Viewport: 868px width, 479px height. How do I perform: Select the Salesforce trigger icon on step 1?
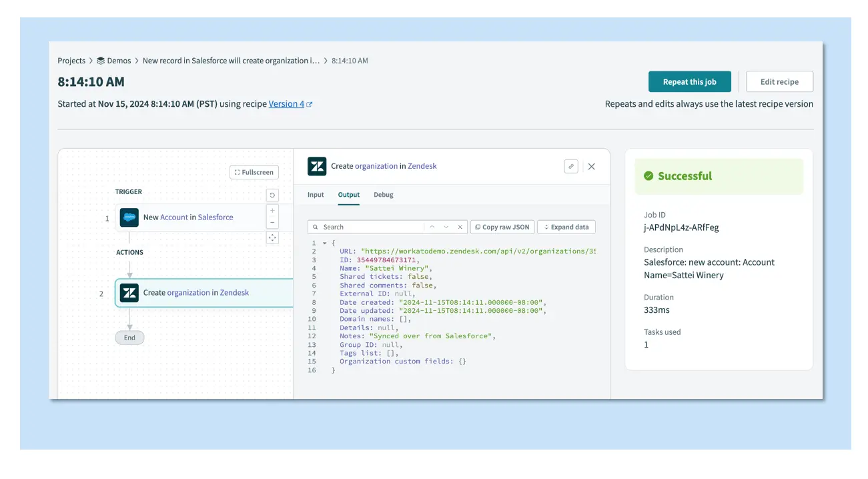pyautogui.click(x=129, y=217)
